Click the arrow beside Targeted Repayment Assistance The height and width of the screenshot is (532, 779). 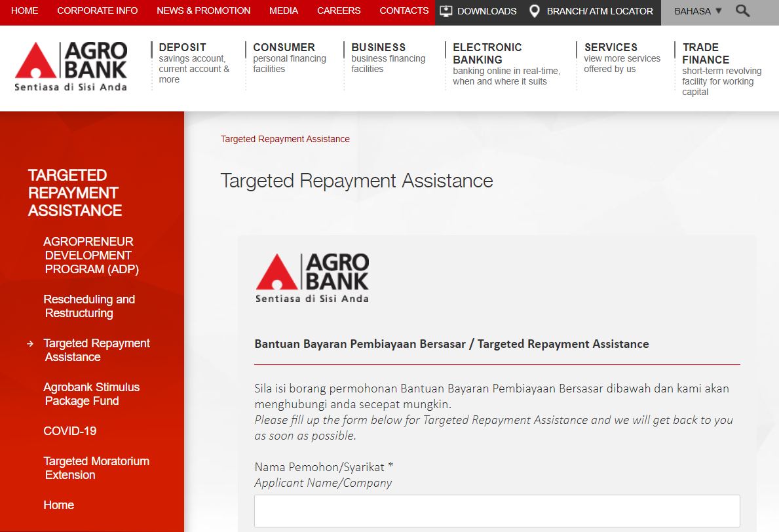point(30,343)
